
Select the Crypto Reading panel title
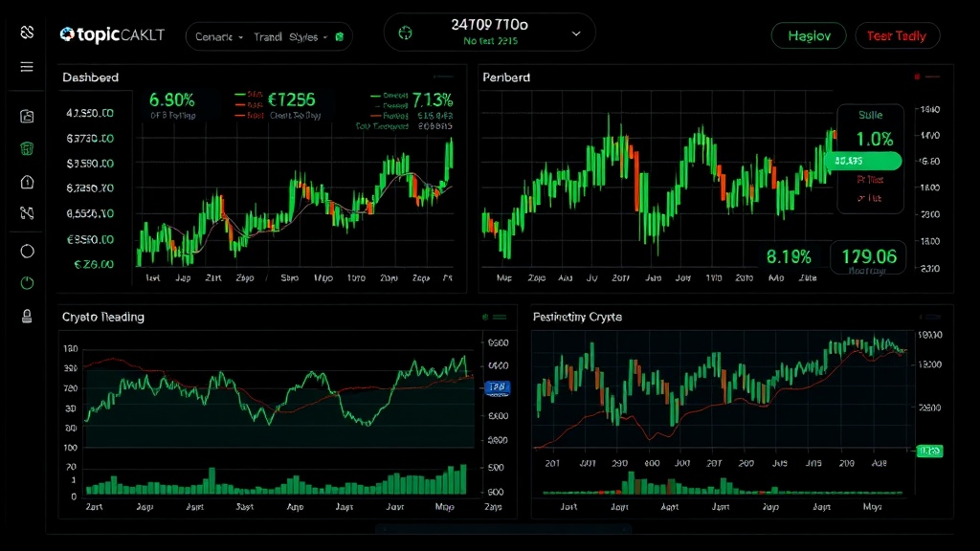[x=103, y=317]
